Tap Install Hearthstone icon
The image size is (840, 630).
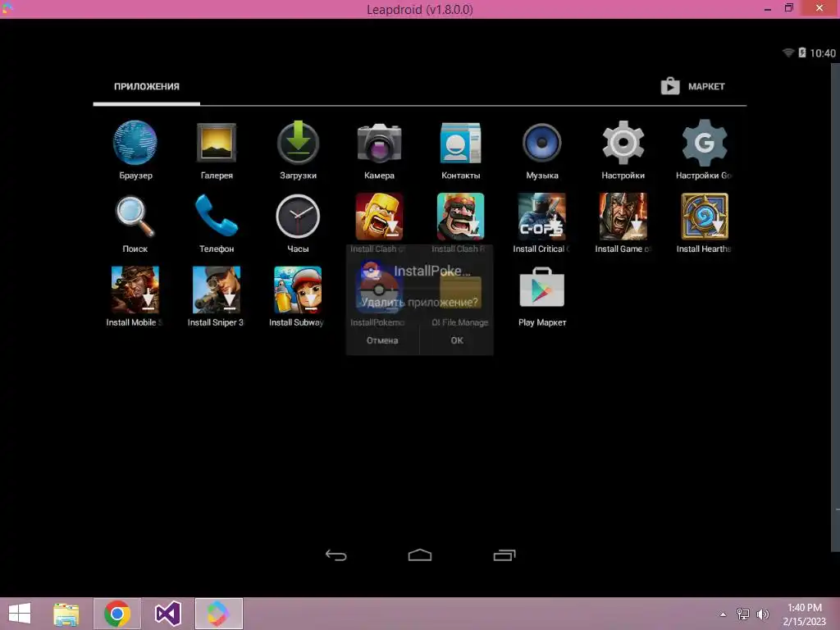coord(705,217)
